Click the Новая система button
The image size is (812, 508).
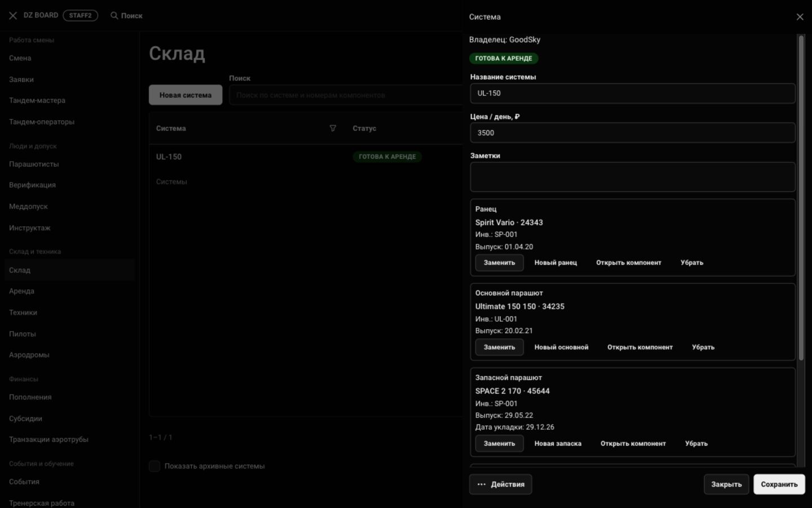pos(186,95)
